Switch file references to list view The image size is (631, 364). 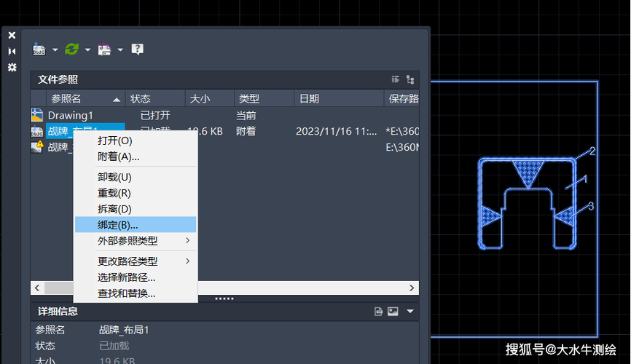(395, 79)
